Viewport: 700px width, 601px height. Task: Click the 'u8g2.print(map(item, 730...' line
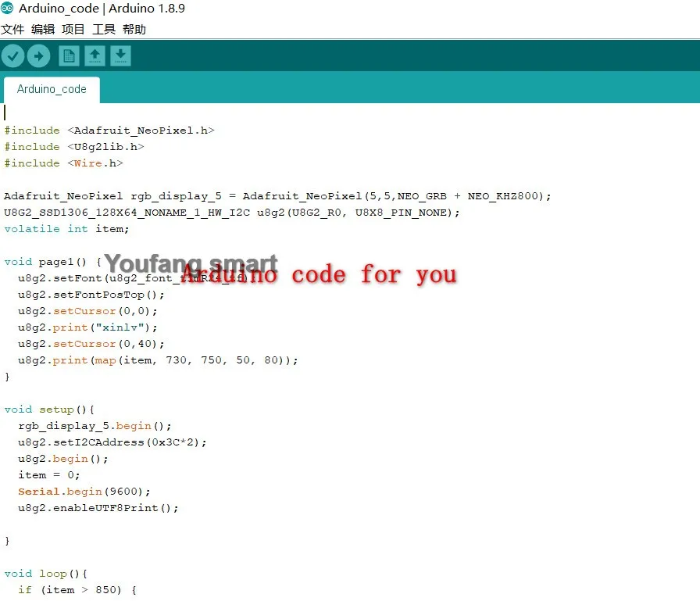pos(158,360)
